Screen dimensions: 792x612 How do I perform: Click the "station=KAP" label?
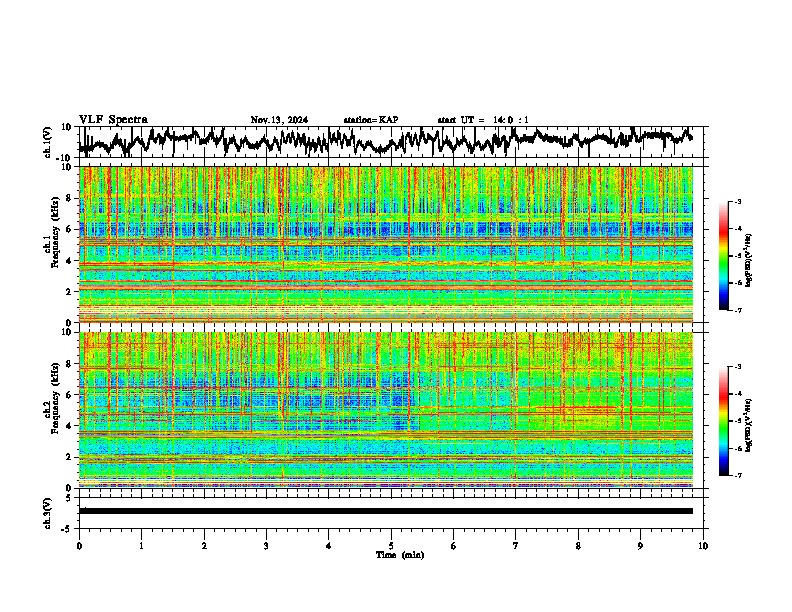point(371,120)
